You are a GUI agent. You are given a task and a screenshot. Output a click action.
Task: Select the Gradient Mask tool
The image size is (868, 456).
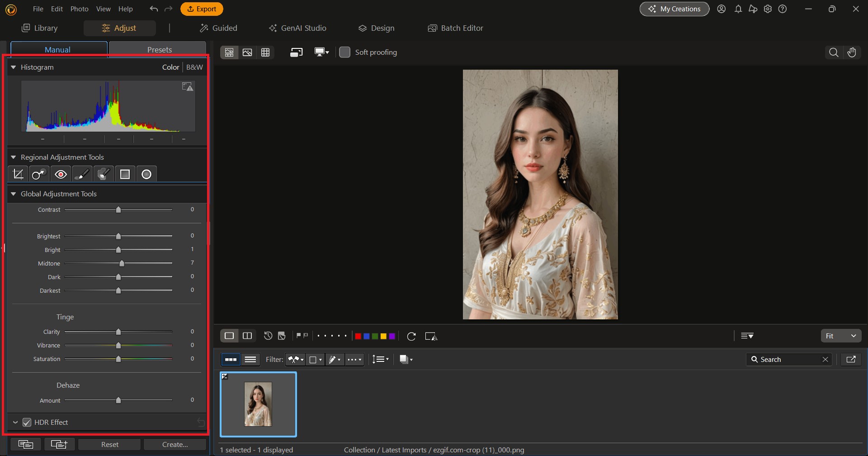(x=125, y=174)
